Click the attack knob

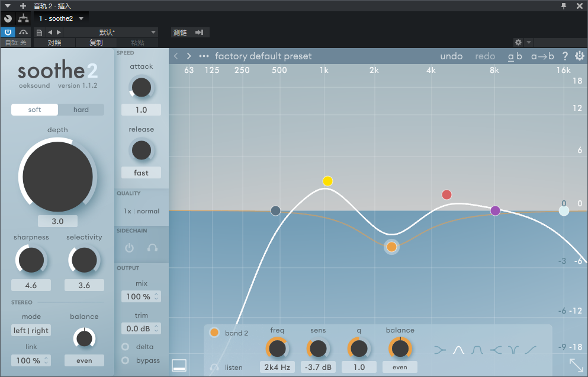click(142, 88)
